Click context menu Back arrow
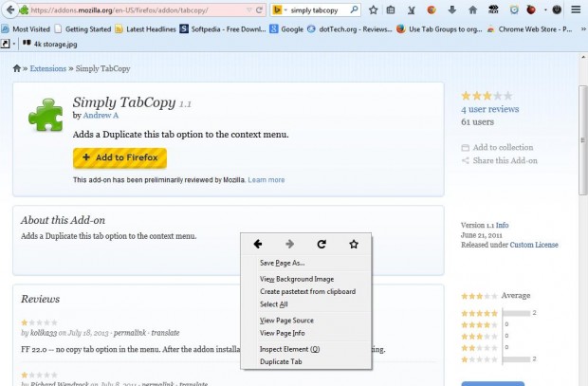The height and width of the screenshot is (386, 588). [258, 244]
